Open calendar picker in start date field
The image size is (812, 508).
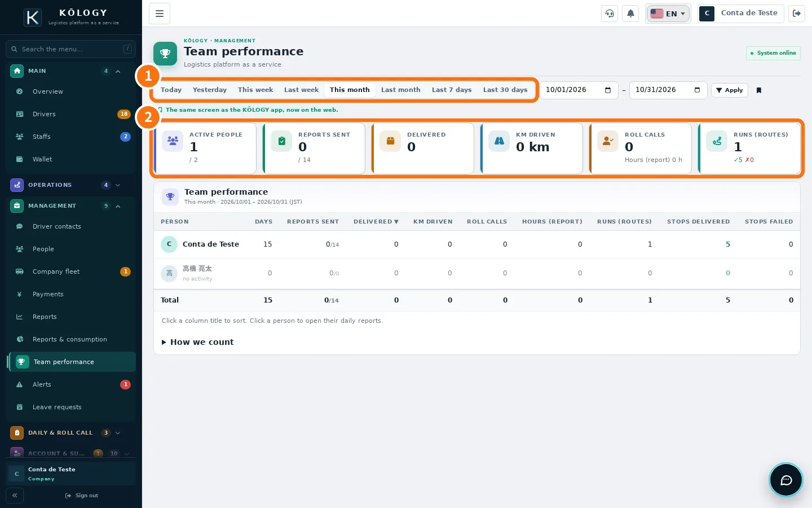(608, 90)
